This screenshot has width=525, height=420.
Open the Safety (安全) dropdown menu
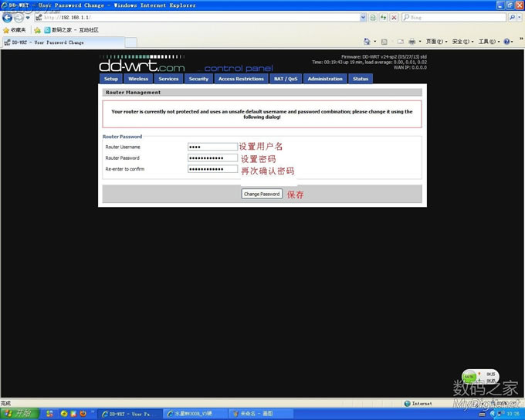461,42
